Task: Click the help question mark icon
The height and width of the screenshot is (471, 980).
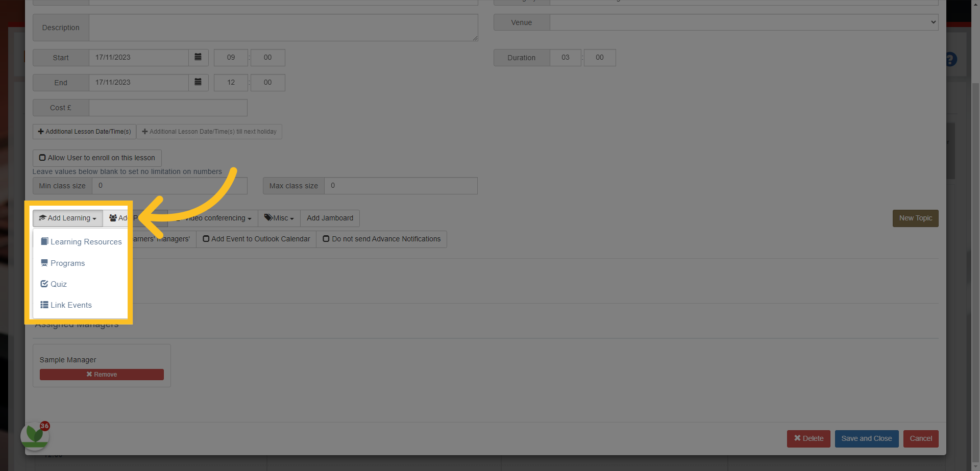Action: (x=951, y=59)
